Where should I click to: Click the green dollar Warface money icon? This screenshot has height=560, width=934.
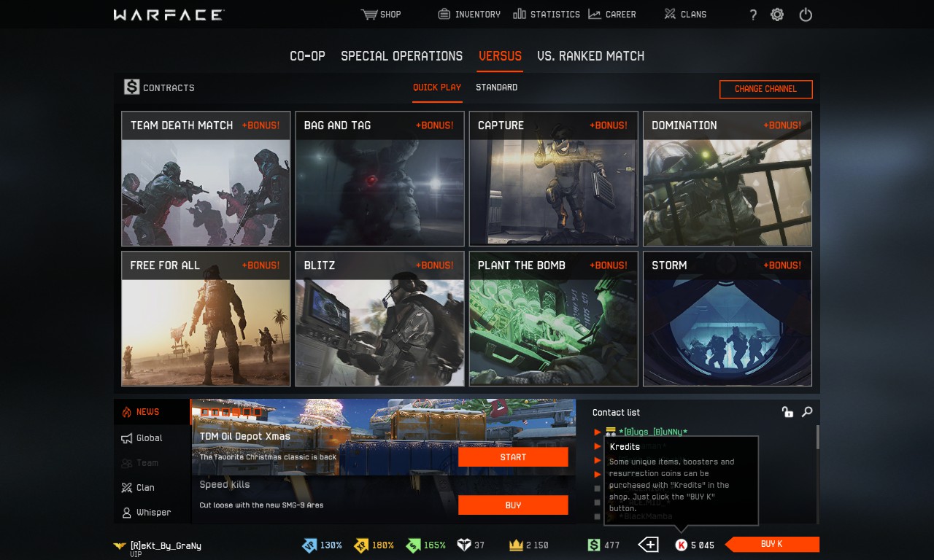tap(594, 545)
